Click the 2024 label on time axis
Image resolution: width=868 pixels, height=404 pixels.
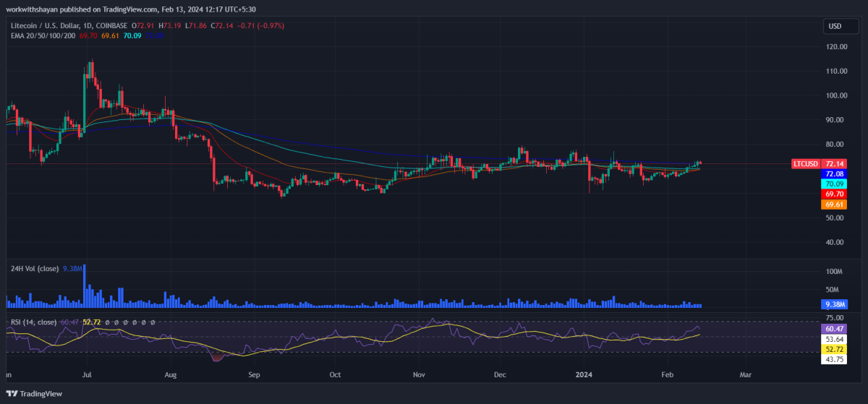[x=584, y=375]
